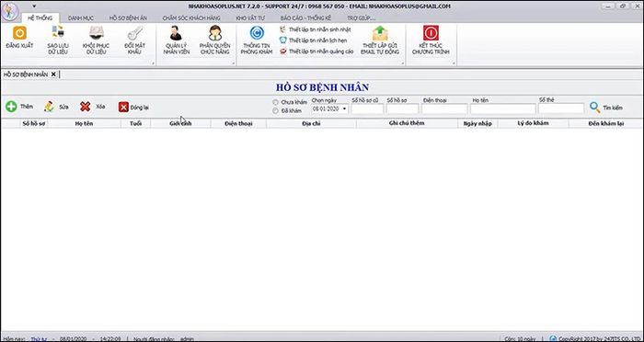Sort by Đến khám lại column header
The image size is (644, 342).
coord(606,123)
